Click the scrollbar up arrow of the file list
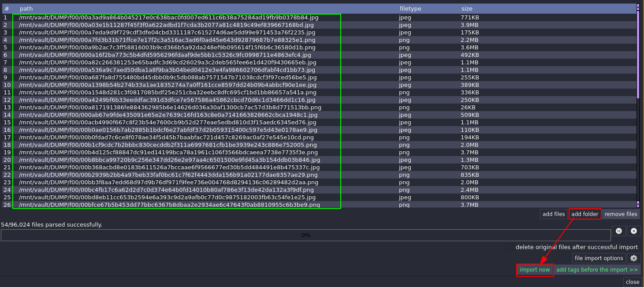This screenshot has height=287, width=644. [638, 7]
